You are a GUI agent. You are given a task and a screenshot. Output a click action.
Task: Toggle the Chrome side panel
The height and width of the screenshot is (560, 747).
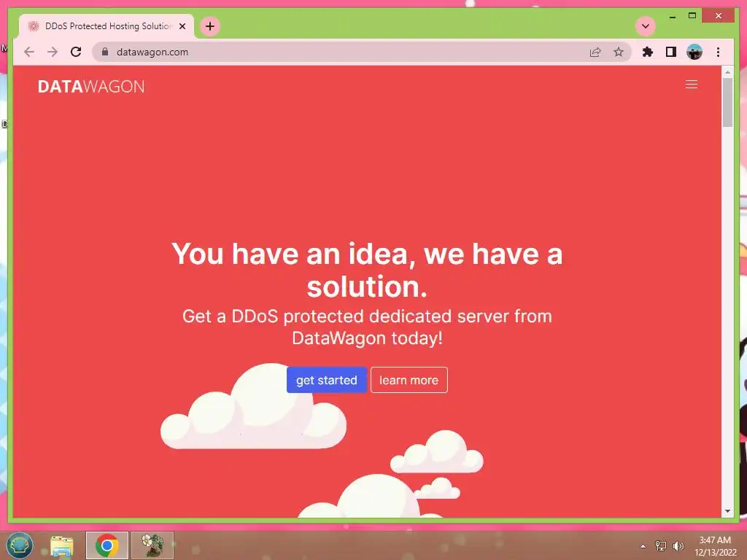click(x=671, y=52)
